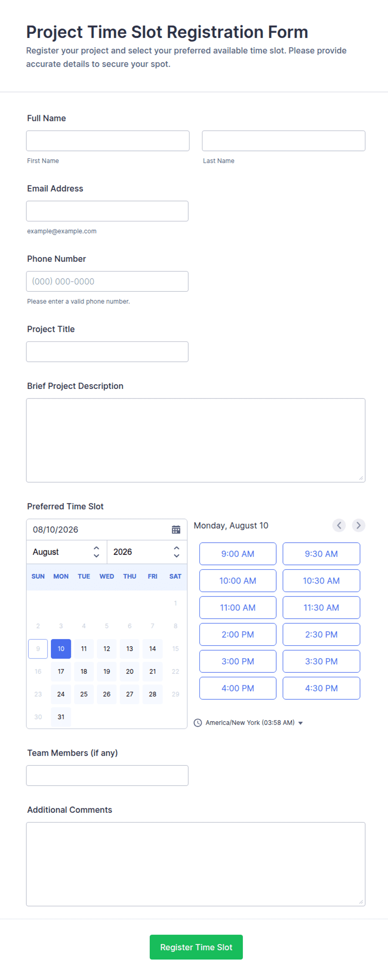Go to previous day arrow

(339, 525)
